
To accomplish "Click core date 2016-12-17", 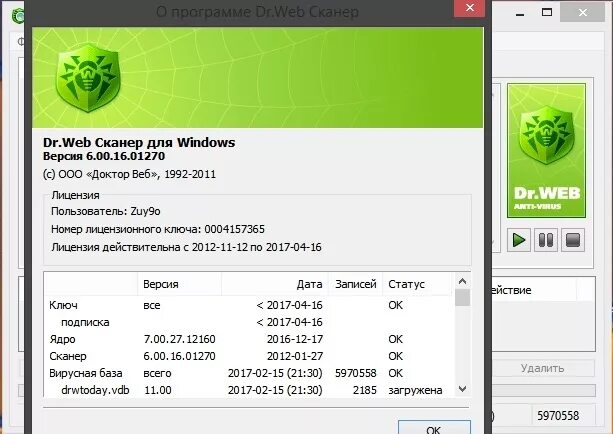I will pyautogui.click(x=295, y=339).
